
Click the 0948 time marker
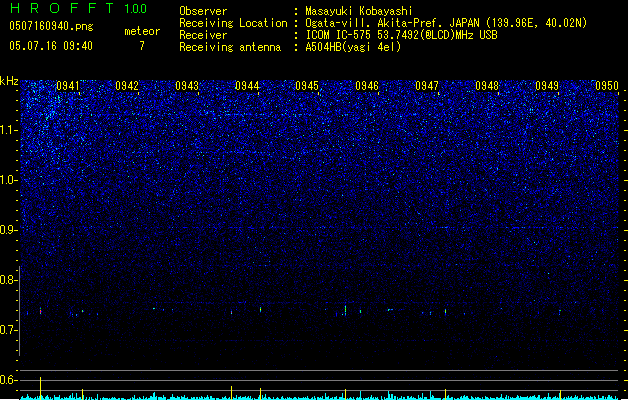(x=487, y=86)
